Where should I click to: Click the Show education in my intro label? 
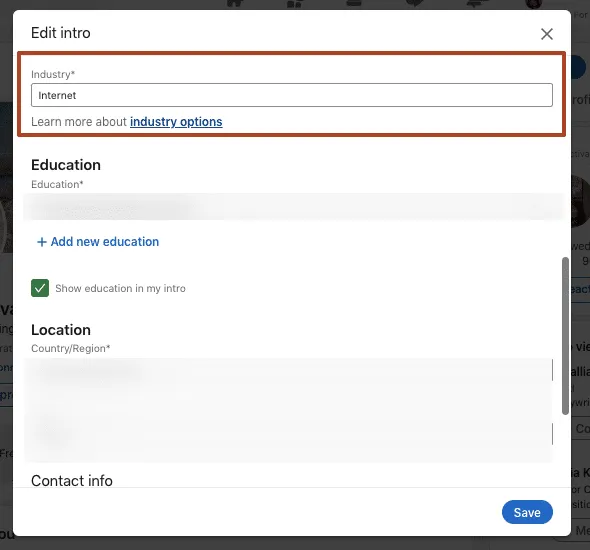(x=120, y=289)
